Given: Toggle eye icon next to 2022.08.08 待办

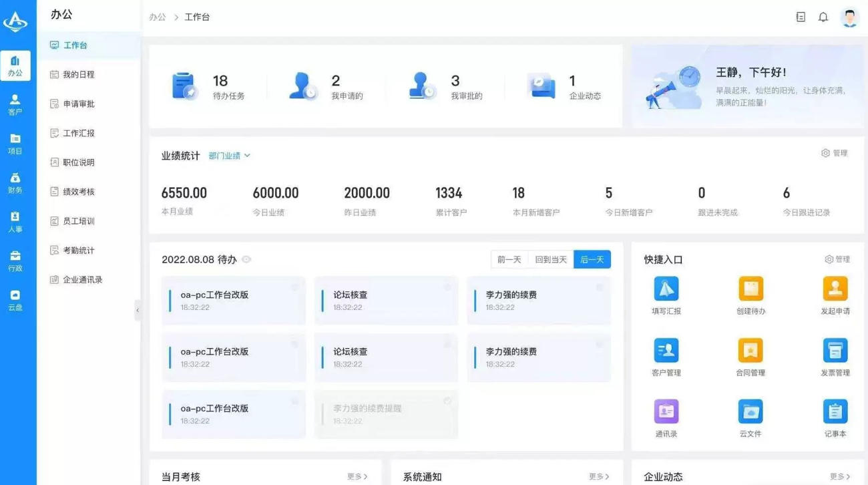Looking at the screenshot, I should (246, 260).
